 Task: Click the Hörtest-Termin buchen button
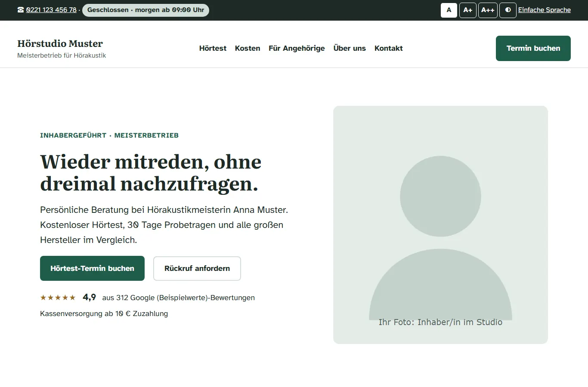(x=92, y=268)
